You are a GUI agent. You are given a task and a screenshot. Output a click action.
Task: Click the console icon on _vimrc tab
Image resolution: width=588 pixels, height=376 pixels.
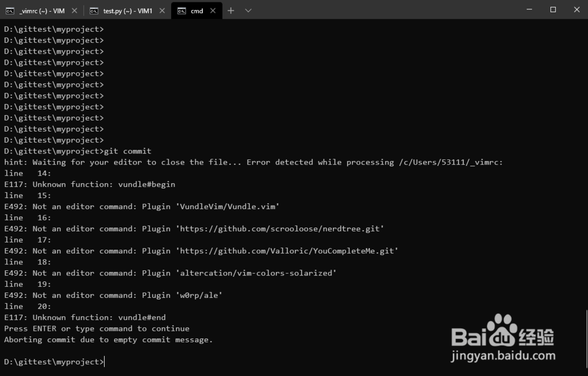[x=10, y=11]
